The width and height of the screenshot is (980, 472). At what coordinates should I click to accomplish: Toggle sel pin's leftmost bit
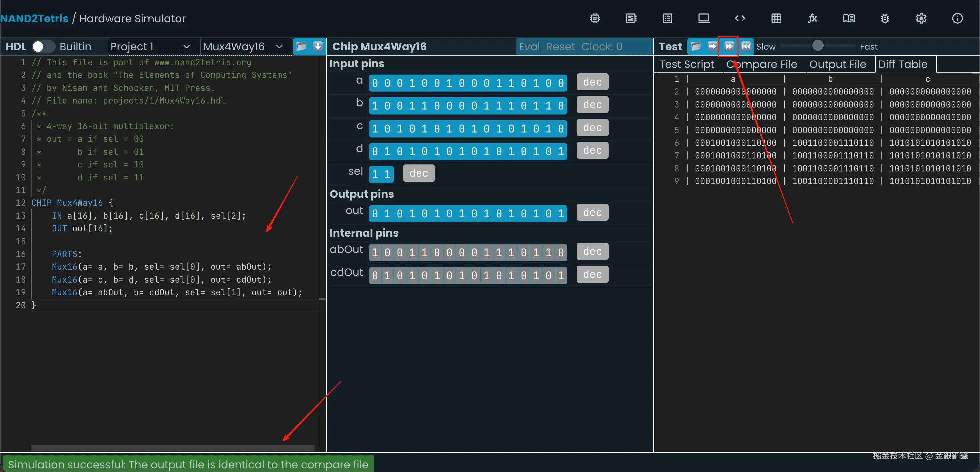click(375, 174)
